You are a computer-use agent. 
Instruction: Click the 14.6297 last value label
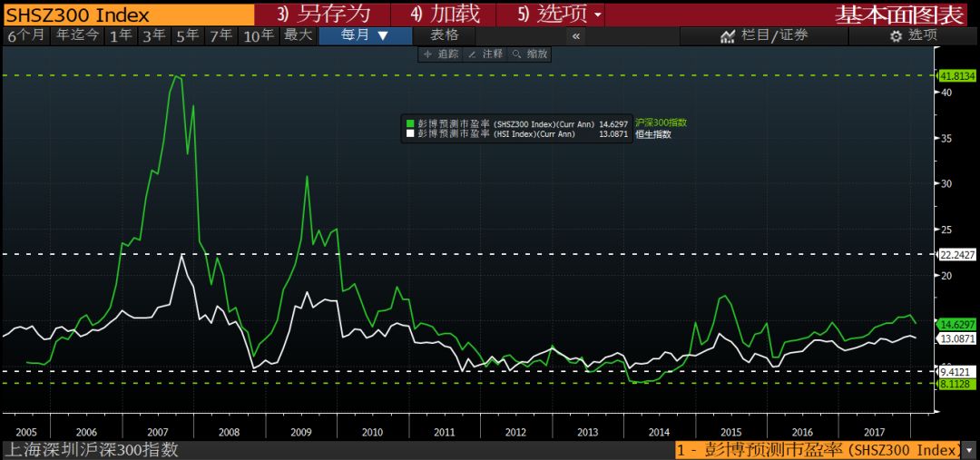(x=956, y=325)
